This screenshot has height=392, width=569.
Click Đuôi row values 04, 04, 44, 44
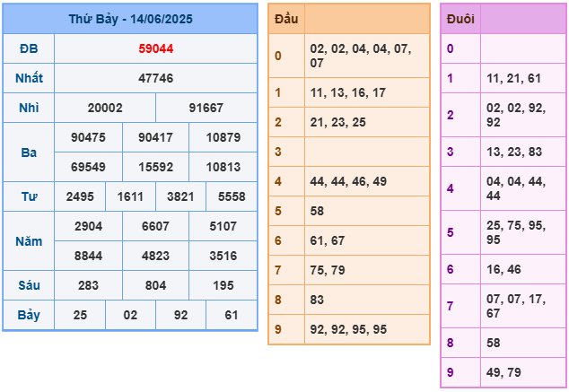pyautogui.click(x=516, y=189)
